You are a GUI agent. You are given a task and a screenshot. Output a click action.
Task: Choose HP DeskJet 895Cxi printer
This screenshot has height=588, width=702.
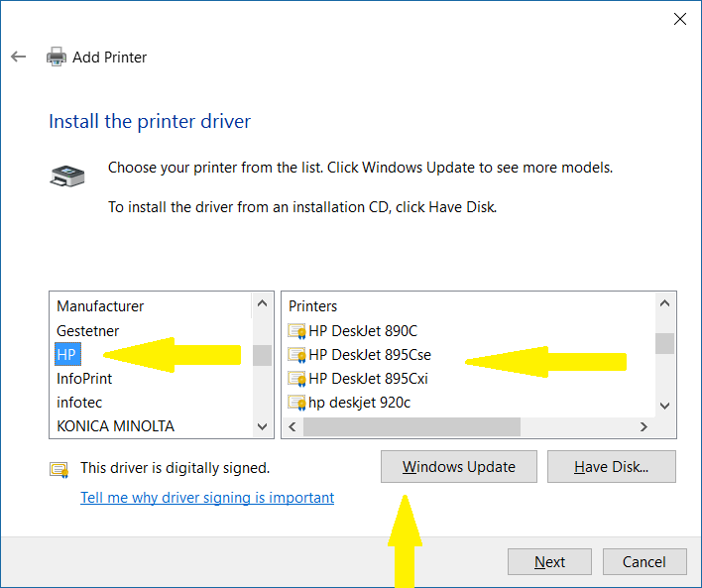point(368,379)
